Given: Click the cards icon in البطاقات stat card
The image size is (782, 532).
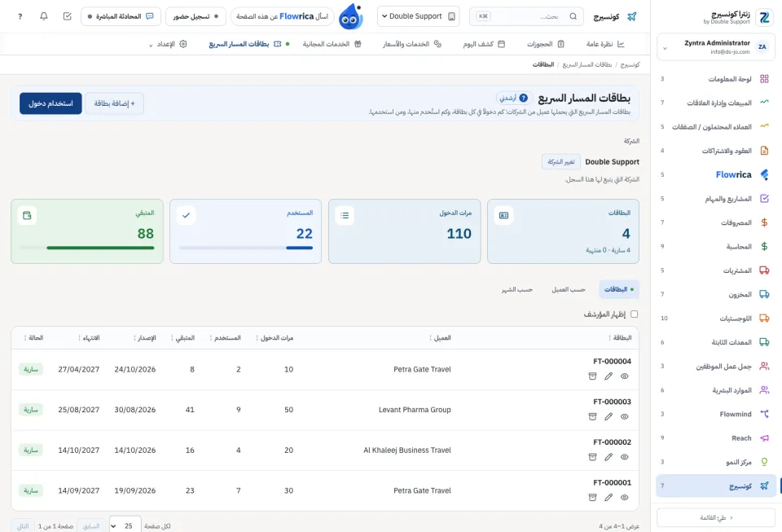Looking at the screenshot, I should 503,215.
